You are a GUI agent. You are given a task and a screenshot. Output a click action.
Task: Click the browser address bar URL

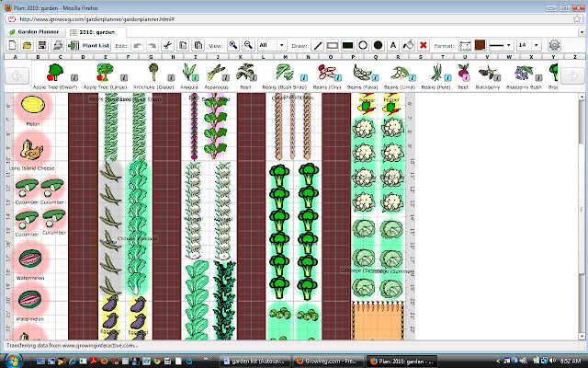[96, 19]
